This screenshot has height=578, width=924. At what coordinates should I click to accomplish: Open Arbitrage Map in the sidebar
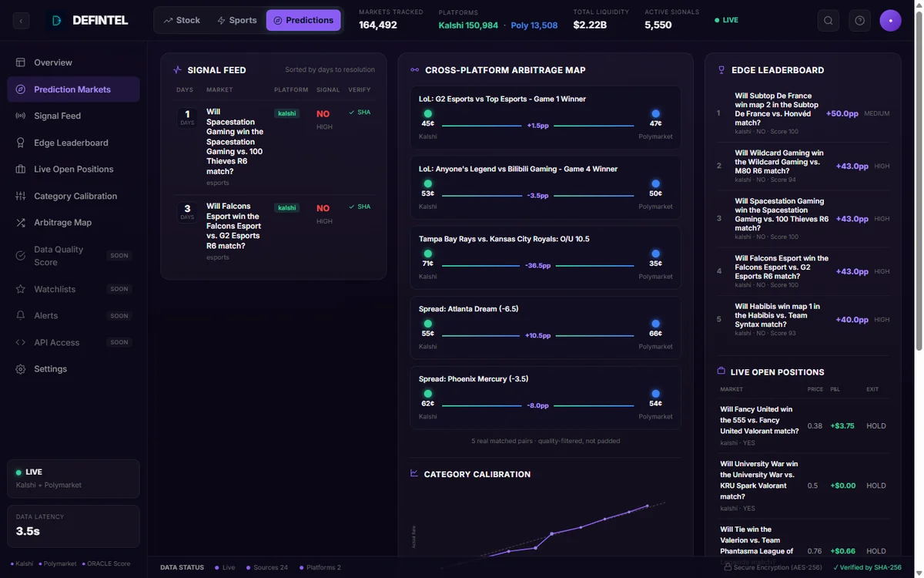click(73, 223)
